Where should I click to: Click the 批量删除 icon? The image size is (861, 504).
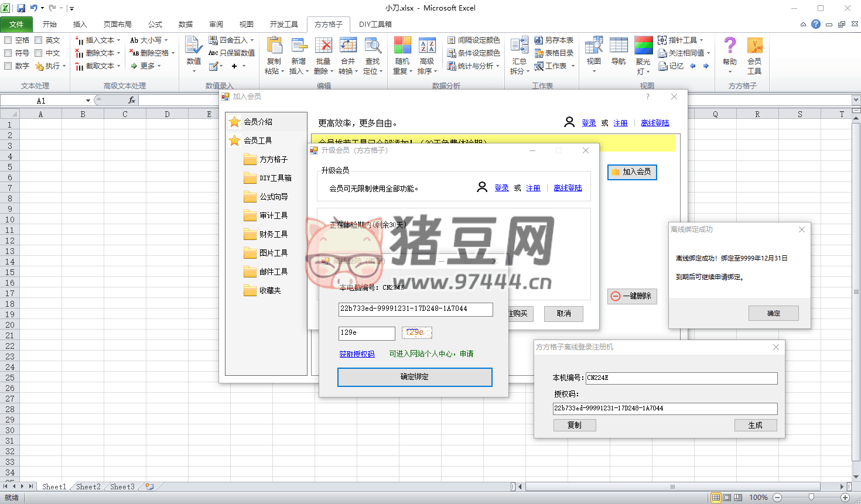coord(324,53)
